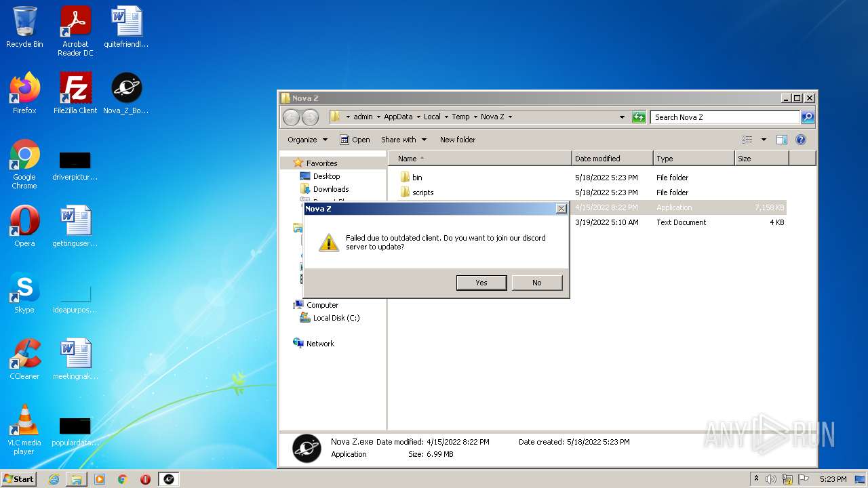Open FileZilla Client desktop shortcut
This screenshot has width=868, height=488.
tap(75, 94)
